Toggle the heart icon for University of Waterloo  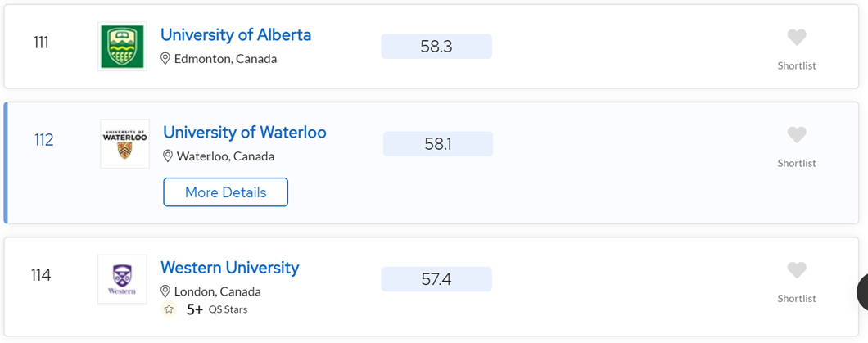tap(797, 135)
